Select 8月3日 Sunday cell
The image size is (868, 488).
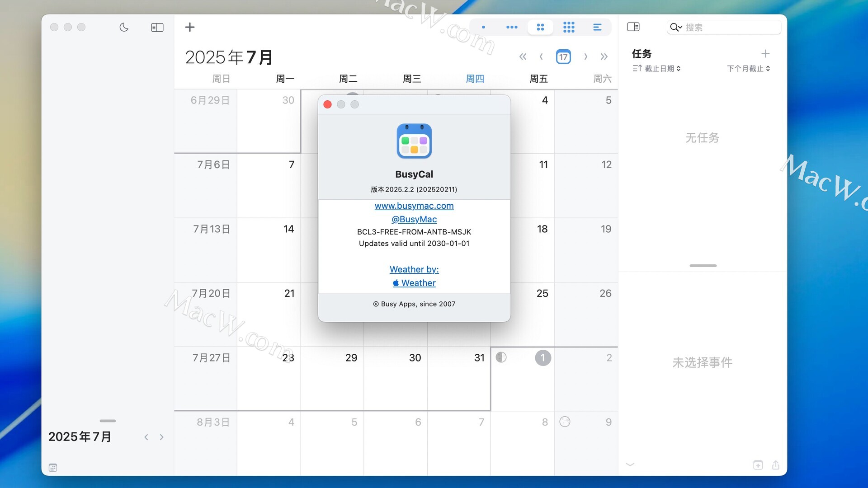click(x=205, y=443)
